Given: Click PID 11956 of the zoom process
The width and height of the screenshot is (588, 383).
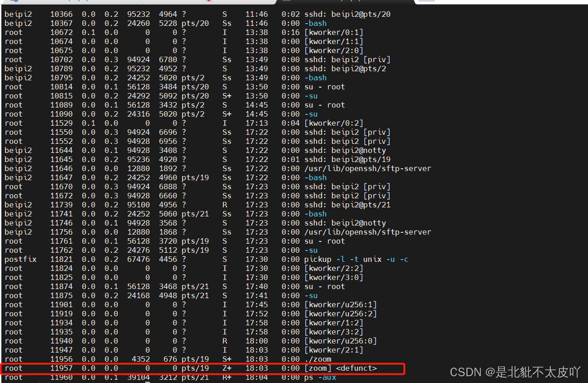Looking at the screenshot, I should tap(61, 359).
